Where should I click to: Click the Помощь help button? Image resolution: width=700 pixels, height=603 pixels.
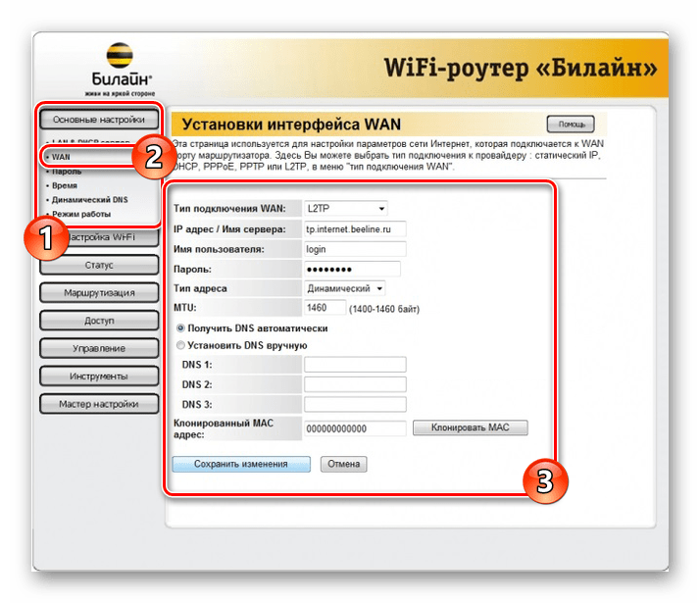(571, 125)
